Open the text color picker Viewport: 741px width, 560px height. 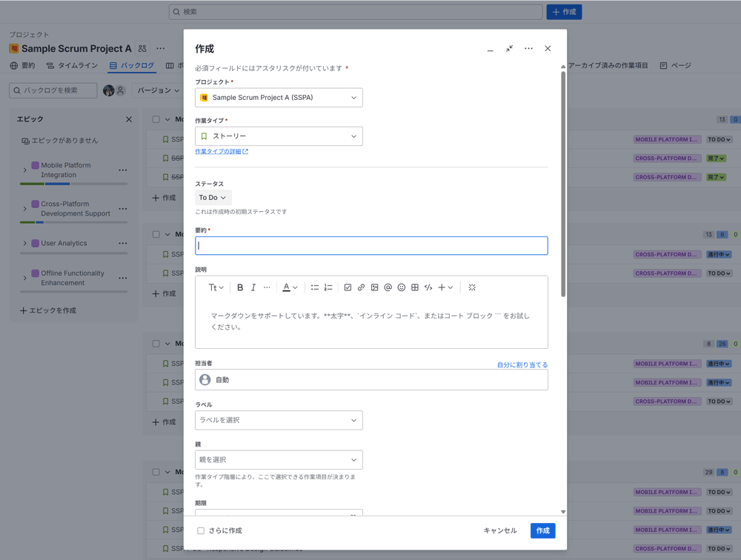coord(290,287)
